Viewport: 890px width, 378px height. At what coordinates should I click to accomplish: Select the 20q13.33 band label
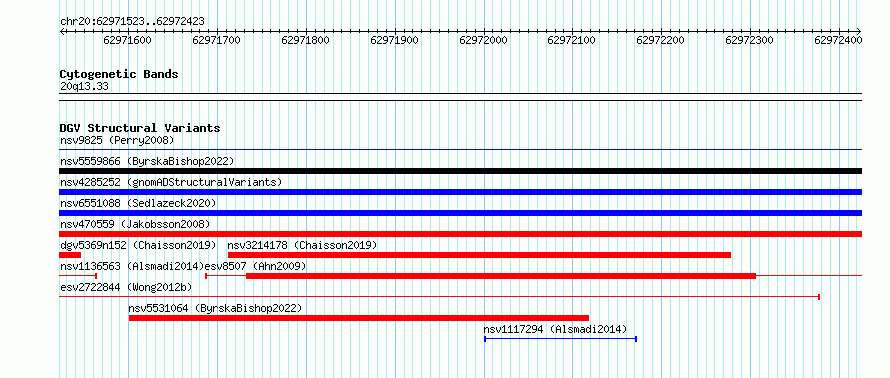pyautogui.click(x=85, y=87)
